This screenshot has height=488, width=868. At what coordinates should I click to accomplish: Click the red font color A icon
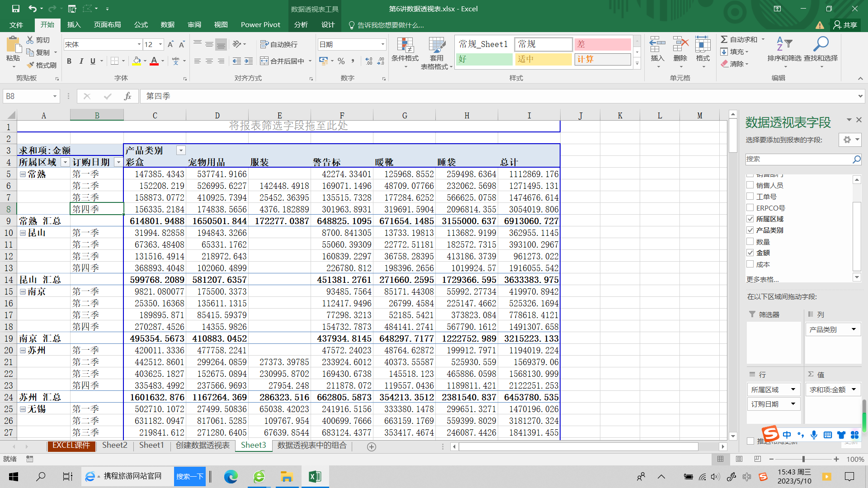[154, 61]
